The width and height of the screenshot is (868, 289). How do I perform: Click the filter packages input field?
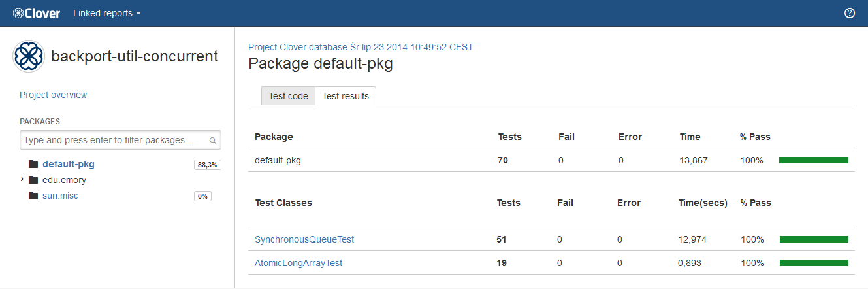115,140
